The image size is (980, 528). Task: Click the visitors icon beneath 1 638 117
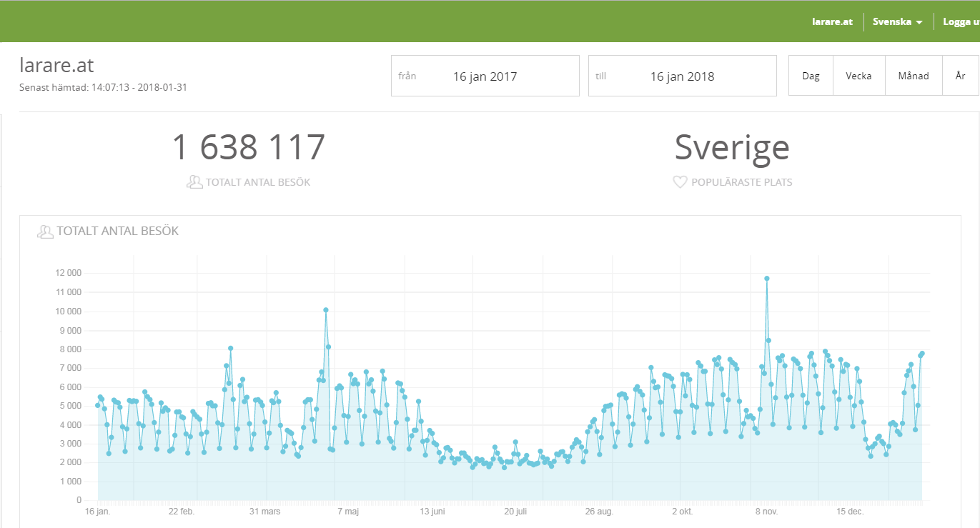(x=194, y=182)
